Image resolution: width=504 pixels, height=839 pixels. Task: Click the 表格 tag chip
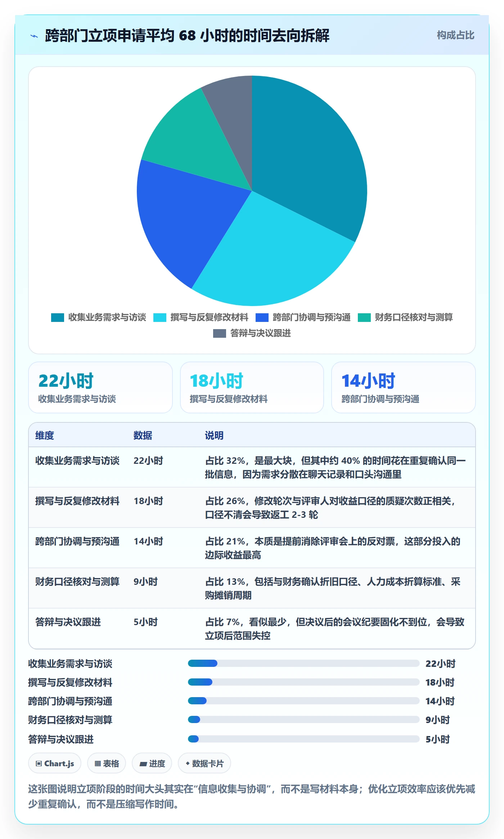(107, 763)
